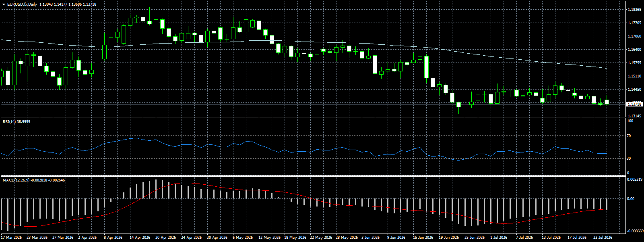Click the 24 Apr 2026 date label
The image size is (644, 242).
point(192,238)
